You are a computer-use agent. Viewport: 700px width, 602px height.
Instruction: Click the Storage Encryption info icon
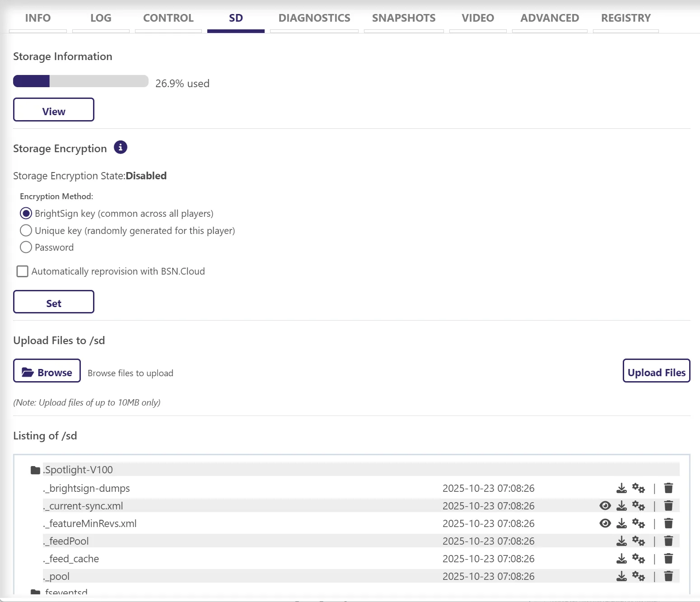[x=120, y=147]
